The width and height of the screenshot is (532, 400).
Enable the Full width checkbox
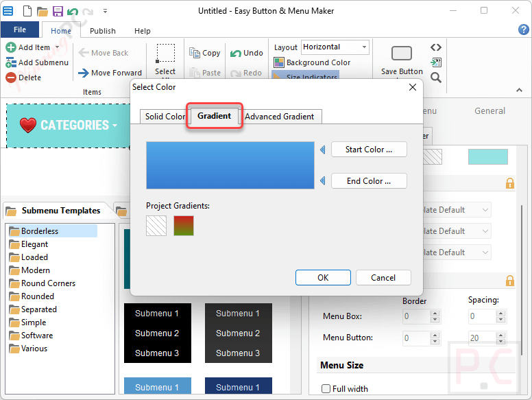(326, 388)
